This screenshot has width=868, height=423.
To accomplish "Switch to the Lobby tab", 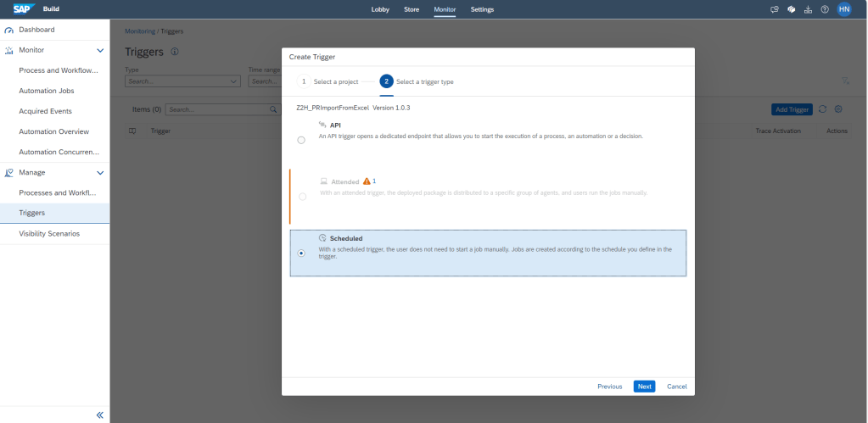I will point(381,9).
